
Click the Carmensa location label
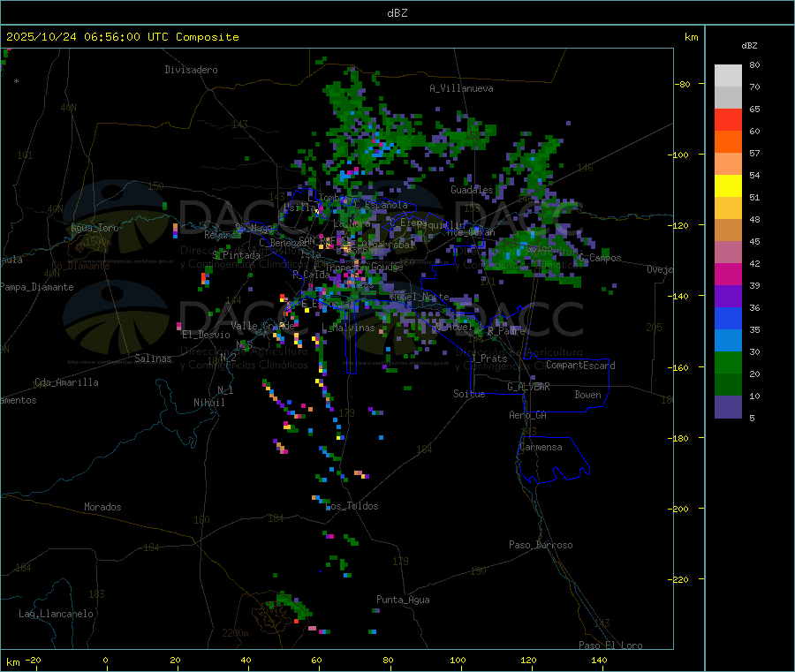click(x=541, y=447)
